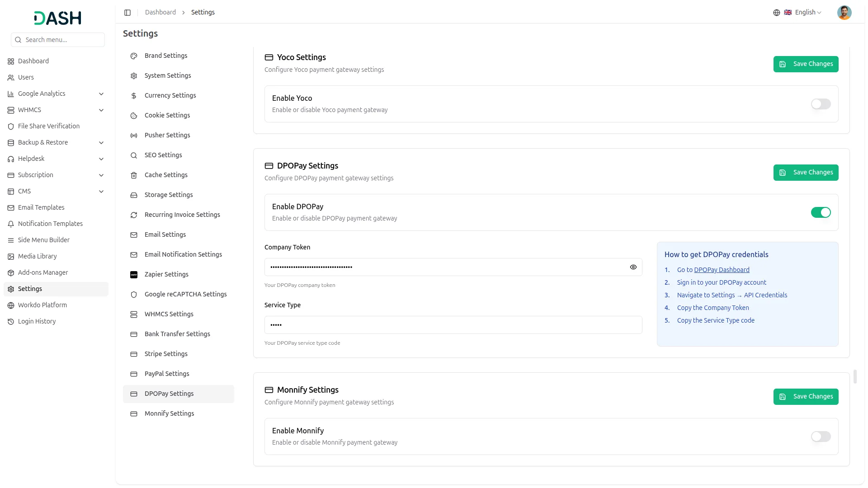Image resolution: width=868 pixels, height=488 pixels.
Task: Click Dashboard breadcrumb link
Action: (160, 12)
